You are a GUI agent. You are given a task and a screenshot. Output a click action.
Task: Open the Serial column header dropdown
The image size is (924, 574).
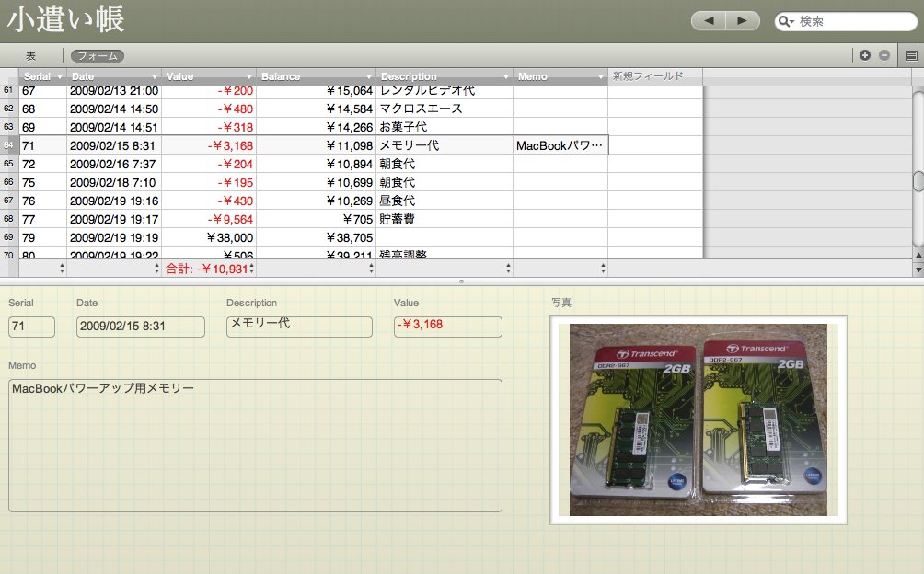point(60,76)
